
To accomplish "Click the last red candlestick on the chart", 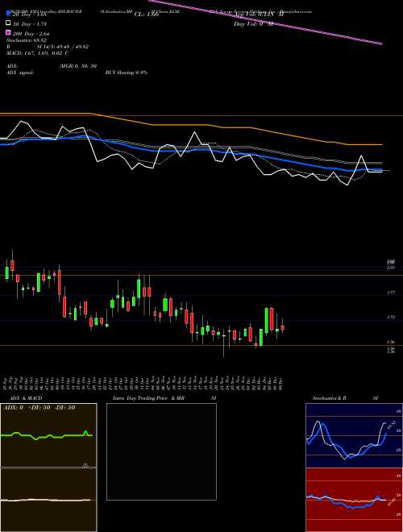I will click(283, 327).
